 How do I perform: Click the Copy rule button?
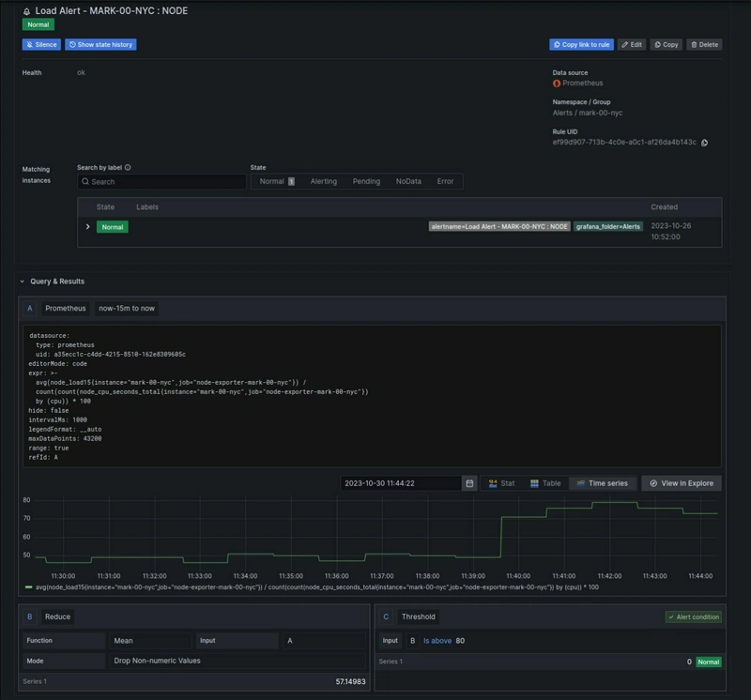667,44
